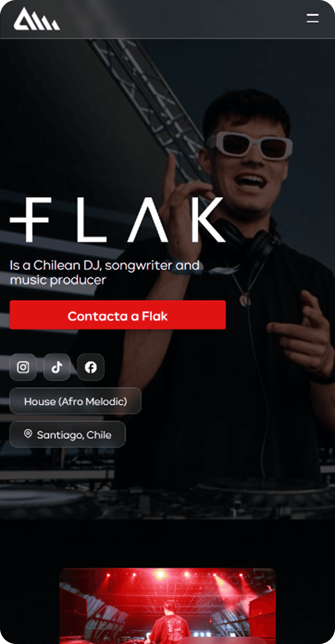Click the words music producer in tagline
The height and width of the screenshot is (644, 335).
click(58, 280)
